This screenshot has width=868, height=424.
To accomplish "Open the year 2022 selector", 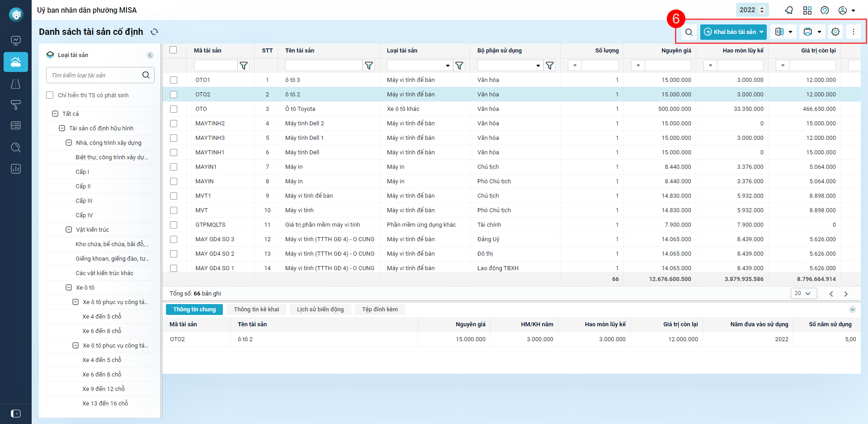I will point(752,10).
